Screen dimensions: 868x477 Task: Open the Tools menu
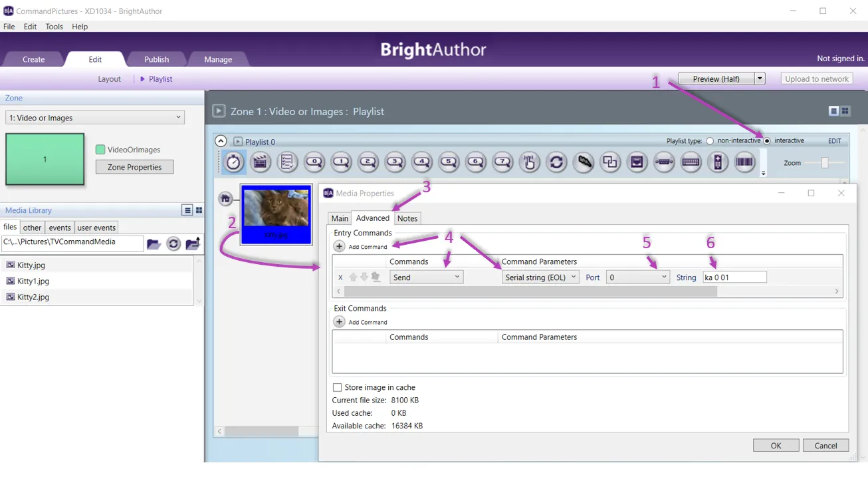pyautogui.click(x=54, y=27)
